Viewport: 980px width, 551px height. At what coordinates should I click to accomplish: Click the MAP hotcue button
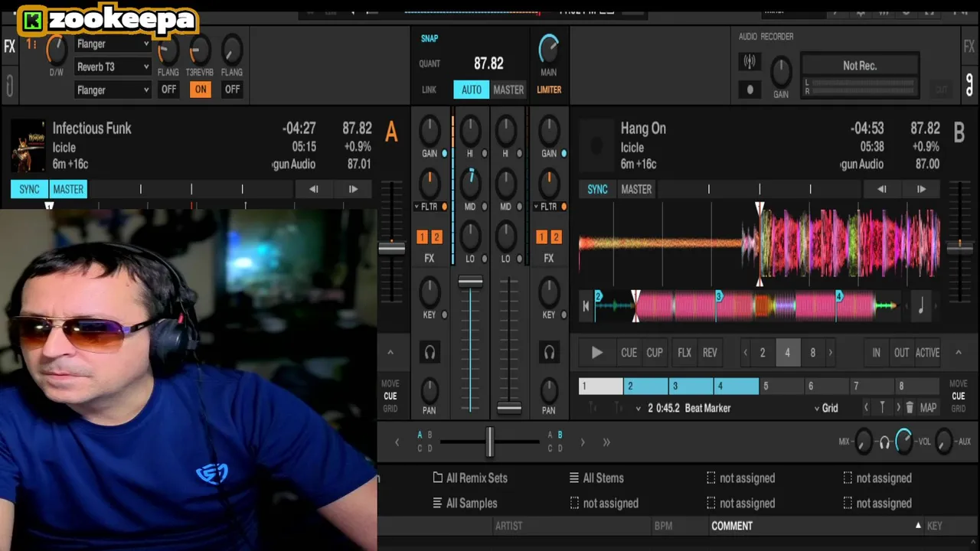coord(928,408)
